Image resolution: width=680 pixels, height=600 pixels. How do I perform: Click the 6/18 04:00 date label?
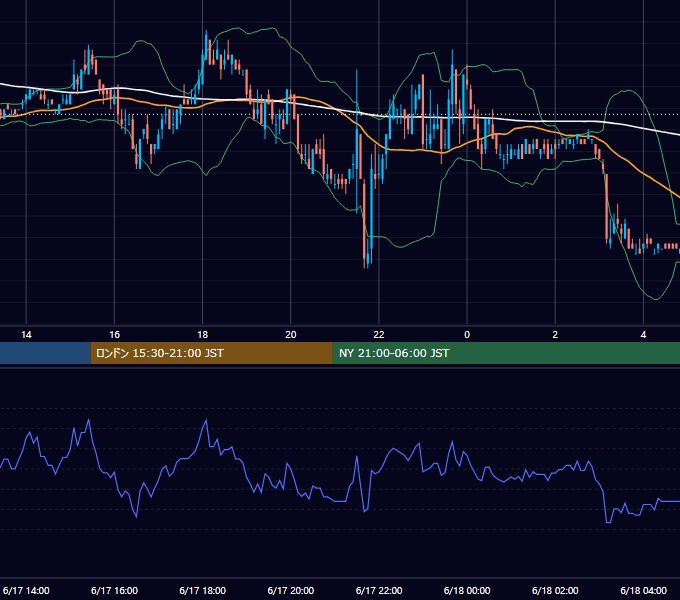(x=644, y=591)
